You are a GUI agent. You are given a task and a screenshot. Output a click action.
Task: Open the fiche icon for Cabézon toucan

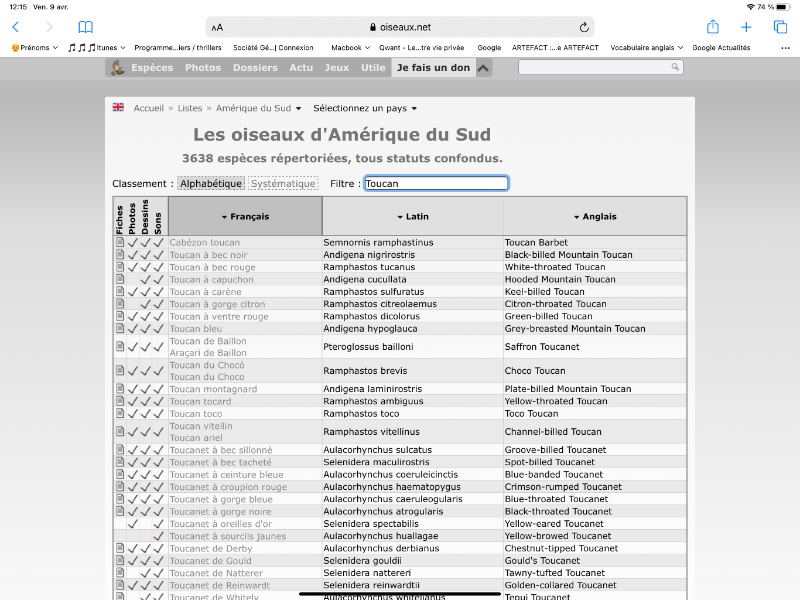click(120, 242)
